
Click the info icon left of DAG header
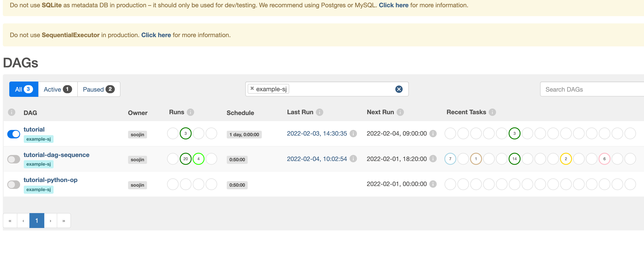(x=11, y=112)
